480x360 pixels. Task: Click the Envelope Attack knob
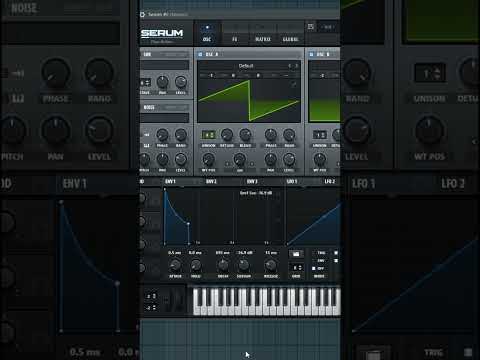coord(175,265)
